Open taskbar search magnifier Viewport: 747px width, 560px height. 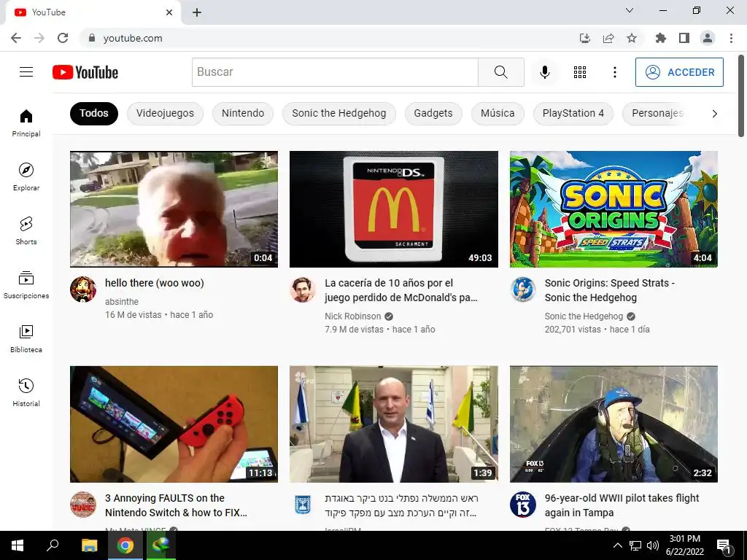[53, 545]
